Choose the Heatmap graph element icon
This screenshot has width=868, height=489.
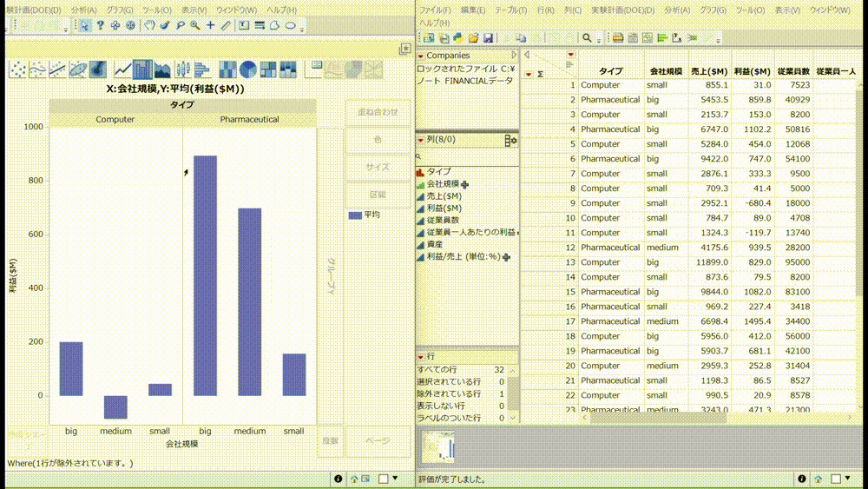tap(227, 69)
